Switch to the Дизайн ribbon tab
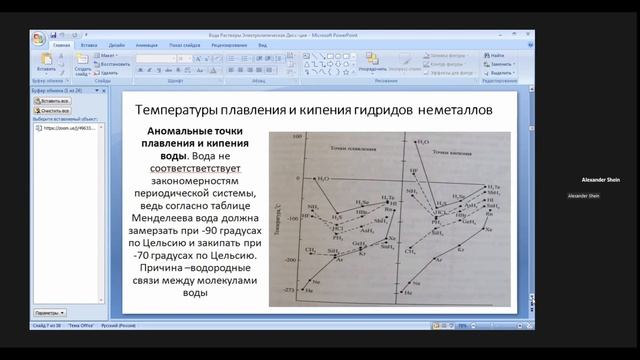 [117, 45]
